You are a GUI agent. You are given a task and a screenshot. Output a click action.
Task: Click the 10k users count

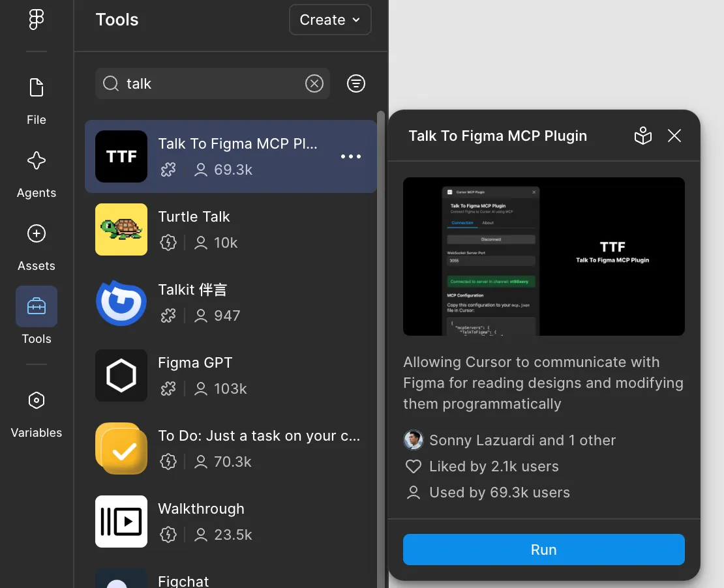[x=226, y=243]
